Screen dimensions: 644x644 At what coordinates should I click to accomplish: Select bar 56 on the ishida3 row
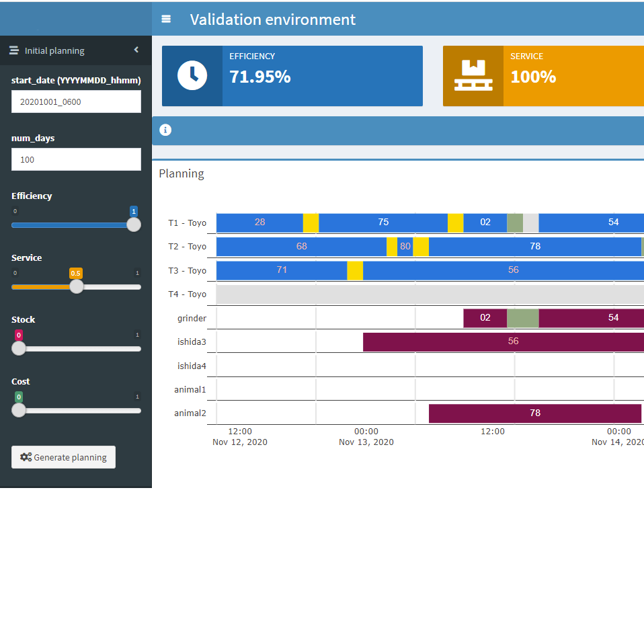tap(513, 341)
